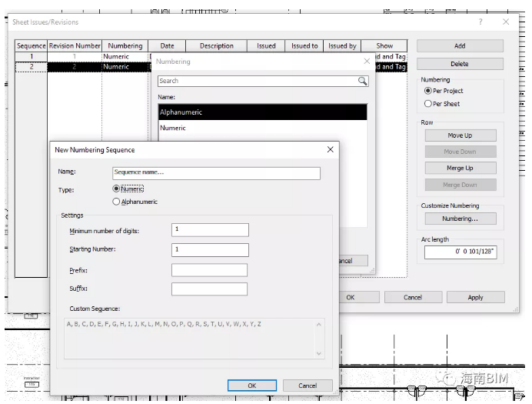Click the Add button
The image size is (532, 404).
click(x=460, y=46)
